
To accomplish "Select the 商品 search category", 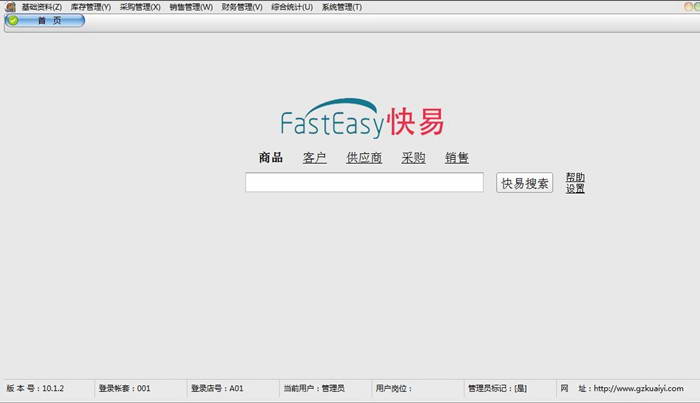I will (271, 158).
